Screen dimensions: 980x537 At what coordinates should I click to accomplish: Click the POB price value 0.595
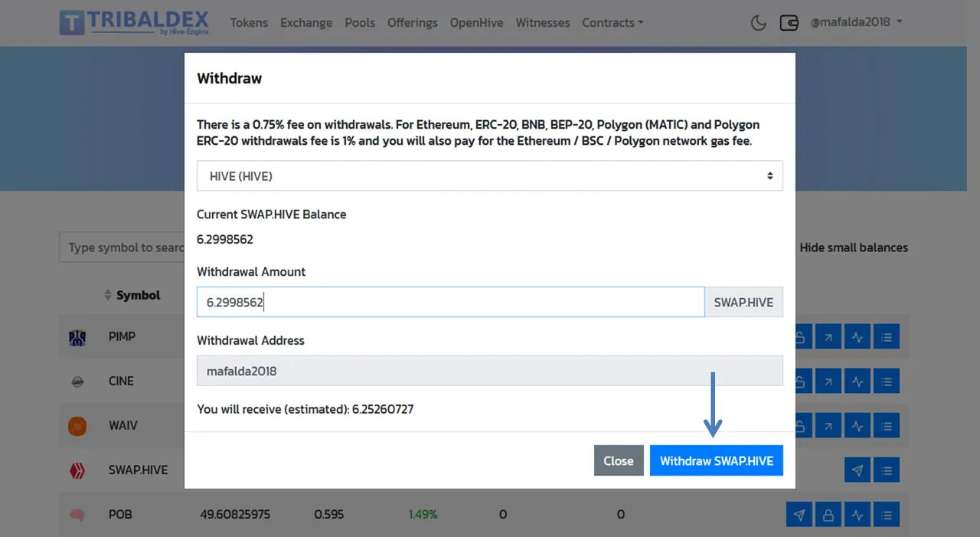coord(328,514)
